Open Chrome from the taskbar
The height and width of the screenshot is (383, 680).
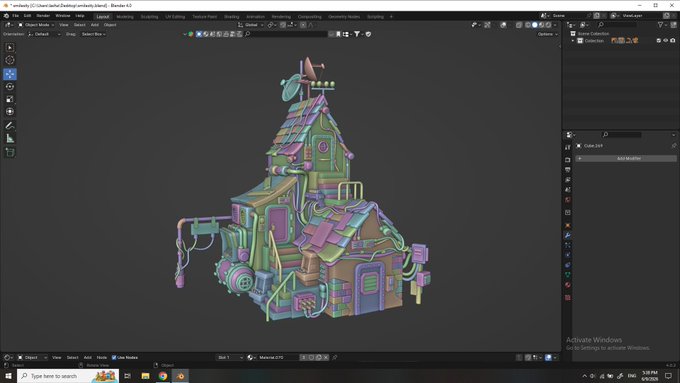[163, 376]
